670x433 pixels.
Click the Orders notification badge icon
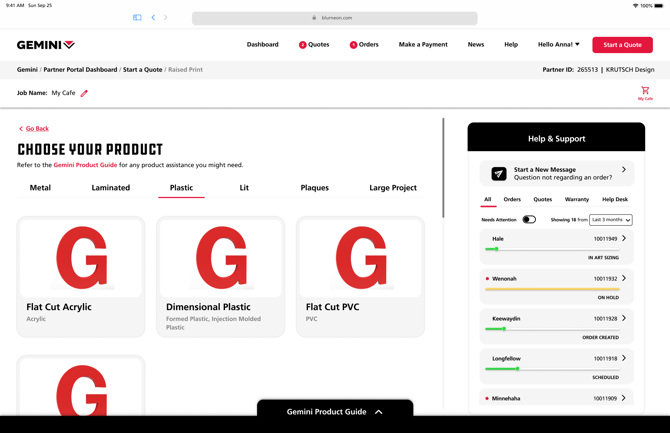coord(353,45)
